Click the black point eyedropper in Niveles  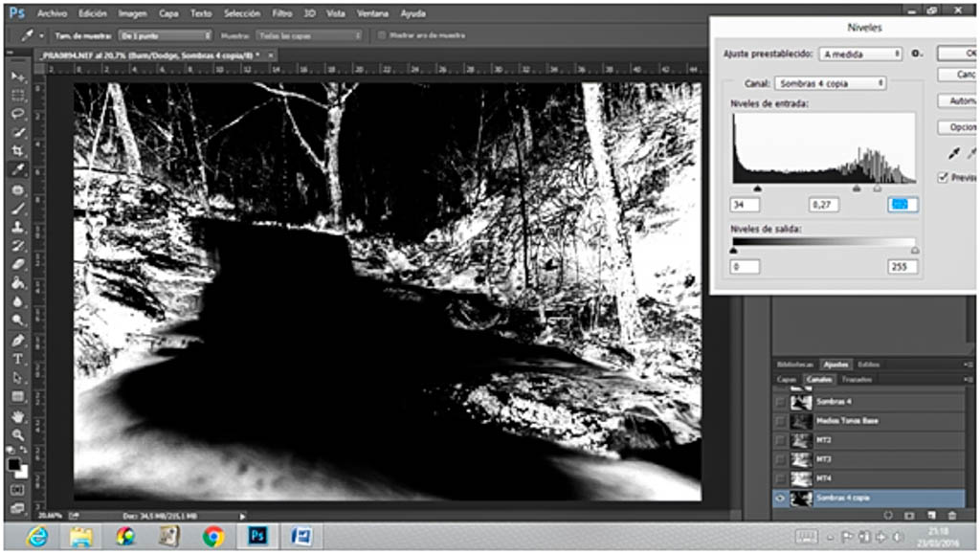click(x=953, y=154)
